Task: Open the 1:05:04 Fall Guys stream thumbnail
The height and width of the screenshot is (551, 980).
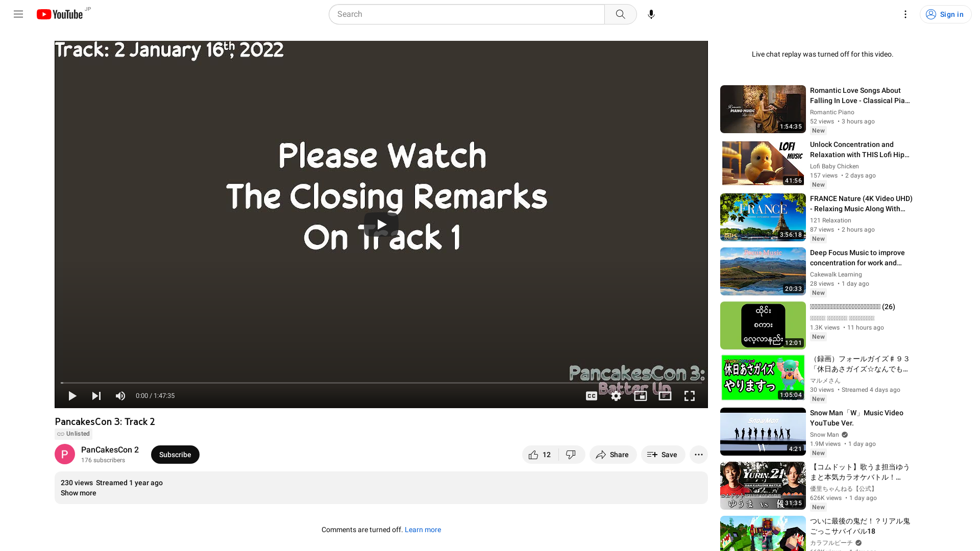Action: click(x=763, y=378)
